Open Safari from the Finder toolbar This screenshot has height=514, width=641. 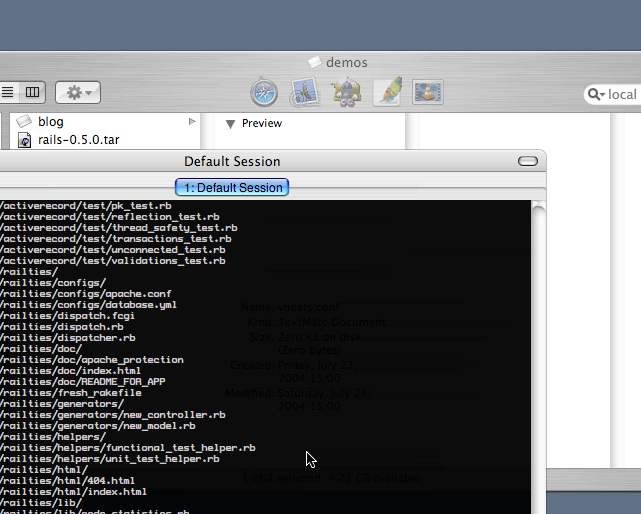tap(264, 92)
